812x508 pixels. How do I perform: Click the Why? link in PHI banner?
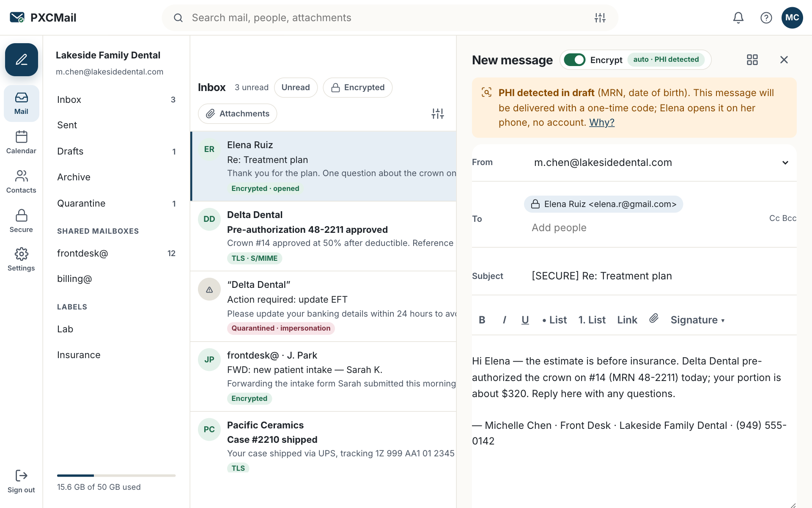[602, 122]
